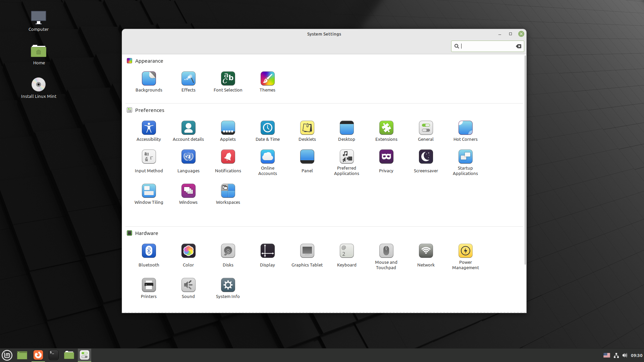Open the Window Tiling preferences
The height and width of the screenshot is (362, 644).
click(149, 194)
